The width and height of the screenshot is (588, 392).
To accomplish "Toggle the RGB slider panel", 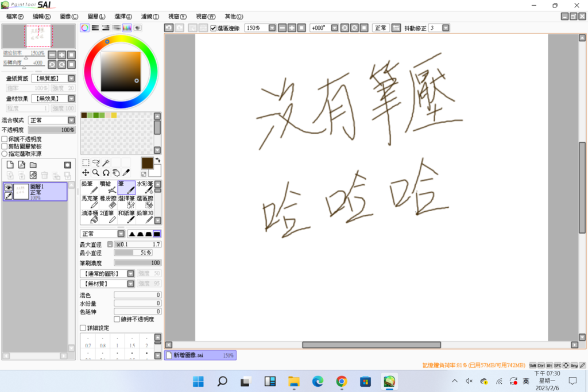I will 95,28.
